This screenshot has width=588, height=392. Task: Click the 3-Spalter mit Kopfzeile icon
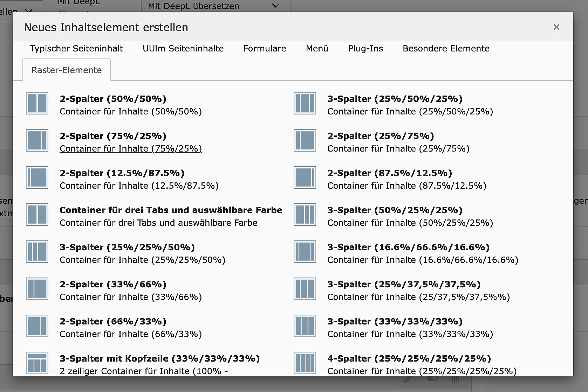point(37,363)
